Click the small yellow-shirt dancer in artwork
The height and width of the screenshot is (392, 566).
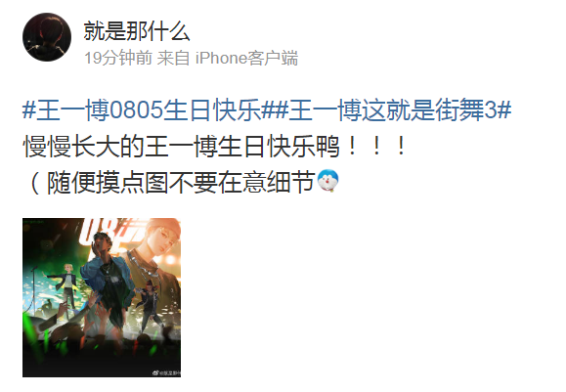(x=66, y=285)
